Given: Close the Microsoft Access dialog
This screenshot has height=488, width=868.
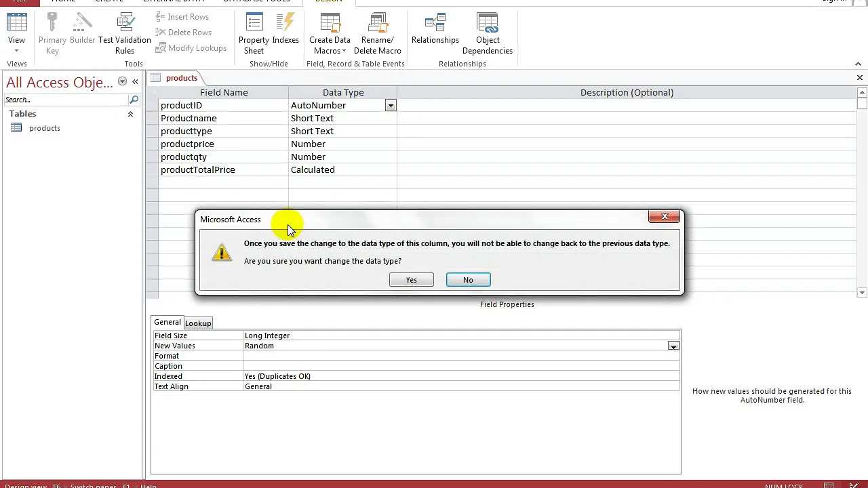Looking at the screenshot, I should (664, 216).
